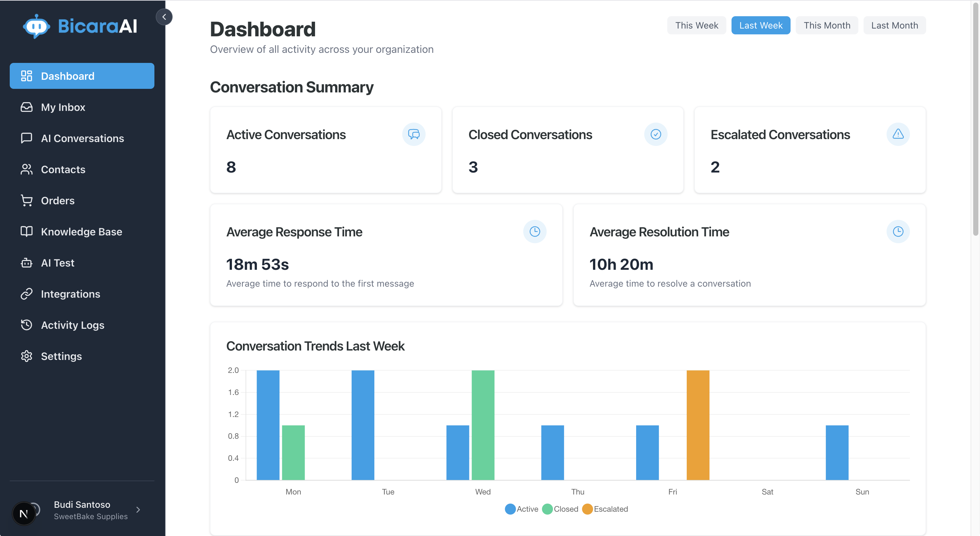Select the Last Month filter tab
The width and height of the screenshot is (980, 536).
click(x=894, y=25)
